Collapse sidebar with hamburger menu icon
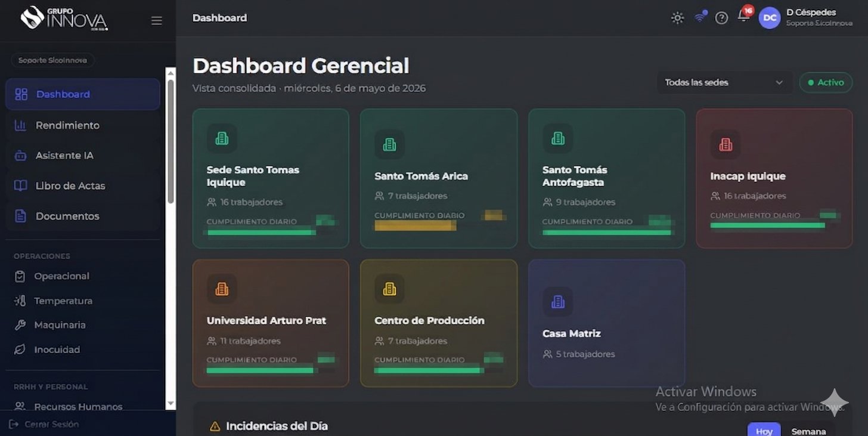 pyautogui.click(x=157, y=21)
